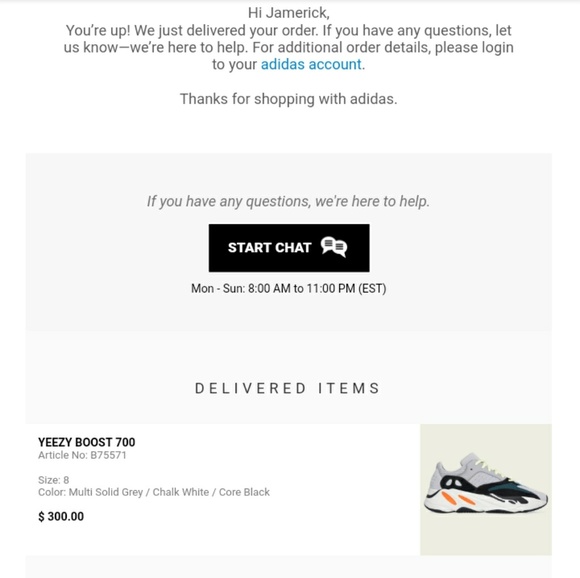Click the $ 300.00 price
Image resolution: width=580 pixels, height=578 pixels.
(x=61, y=516)
